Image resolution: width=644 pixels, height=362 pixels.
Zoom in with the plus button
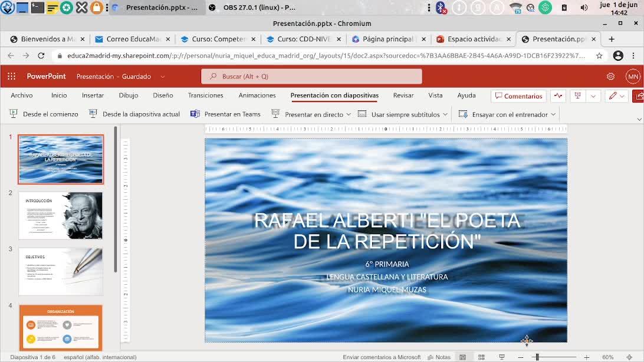coord(586,357)
